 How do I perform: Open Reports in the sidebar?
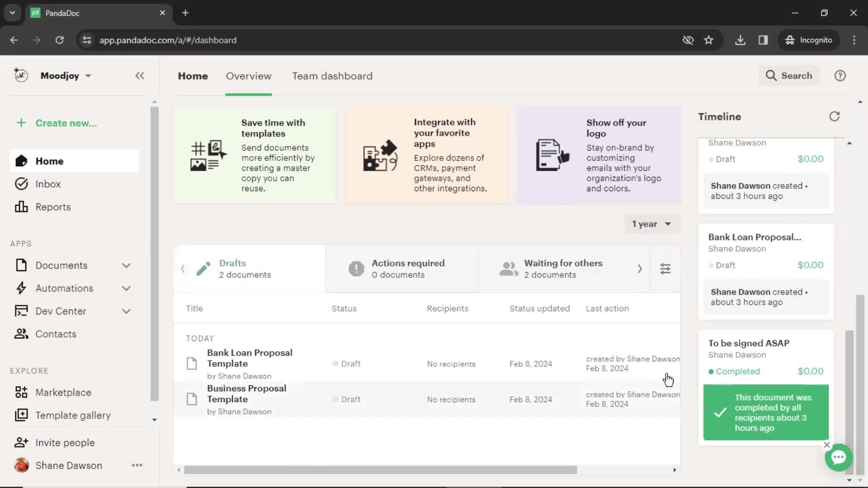[74, 207]
